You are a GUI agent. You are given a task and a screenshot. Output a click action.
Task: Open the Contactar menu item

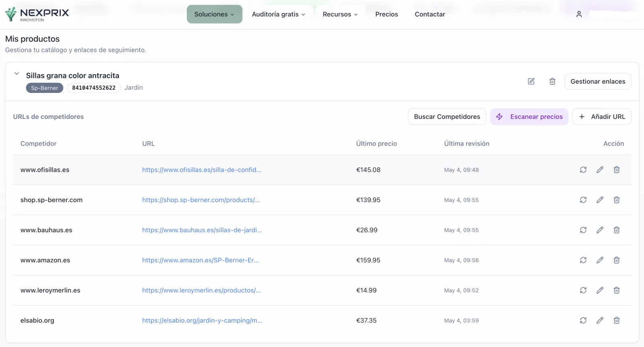(x=430, y=14)
